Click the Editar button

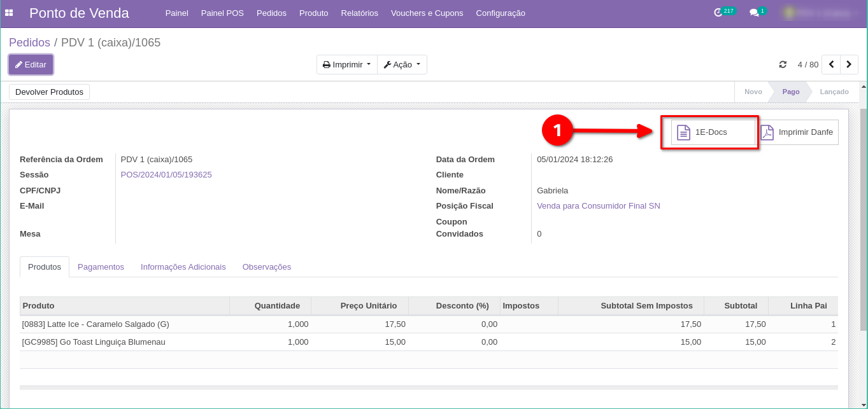click(31, 65)
